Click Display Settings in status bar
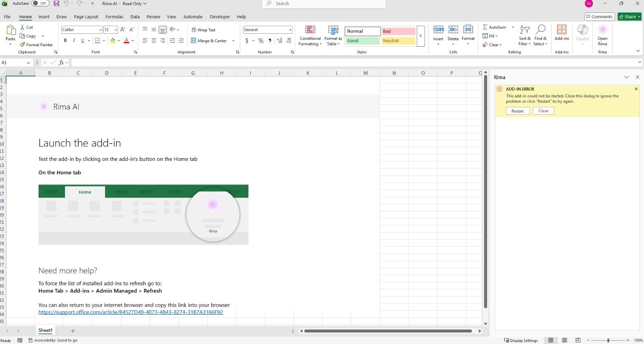Viewport: 644px width, 344px height. [x=521, y=340]
